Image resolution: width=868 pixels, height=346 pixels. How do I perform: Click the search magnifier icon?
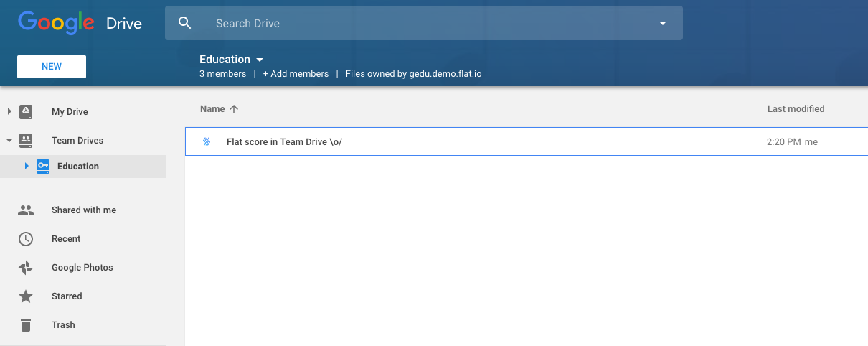tap(185, 23)
